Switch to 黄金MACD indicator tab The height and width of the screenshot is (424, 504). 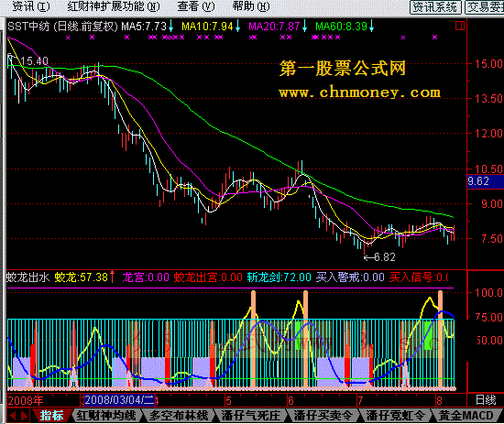pyautogui.click(x=466, y=416)
